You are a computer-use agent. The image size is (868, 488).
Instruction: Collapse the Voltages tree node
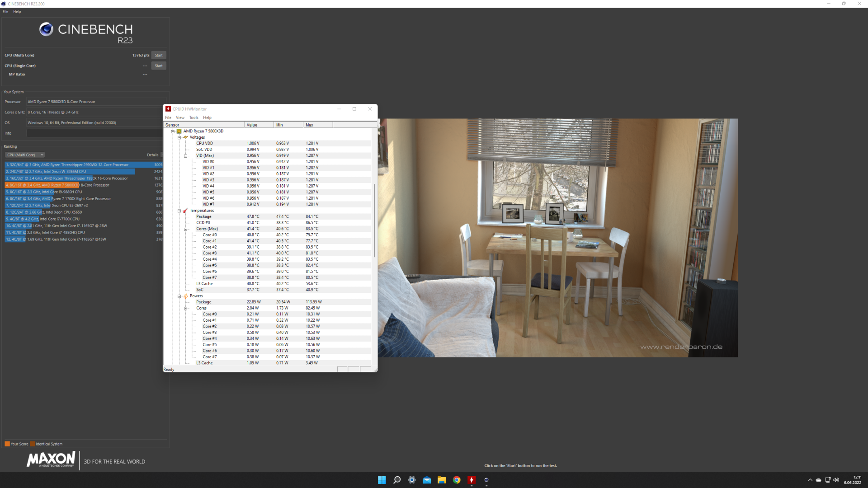(x=179, y=137)
